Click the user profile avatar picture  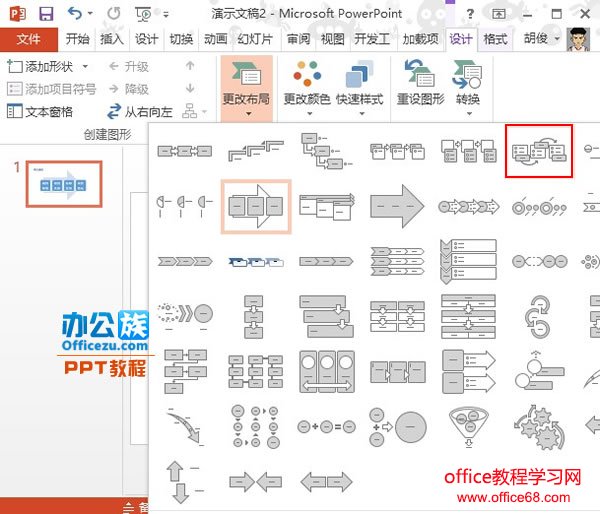578,39
